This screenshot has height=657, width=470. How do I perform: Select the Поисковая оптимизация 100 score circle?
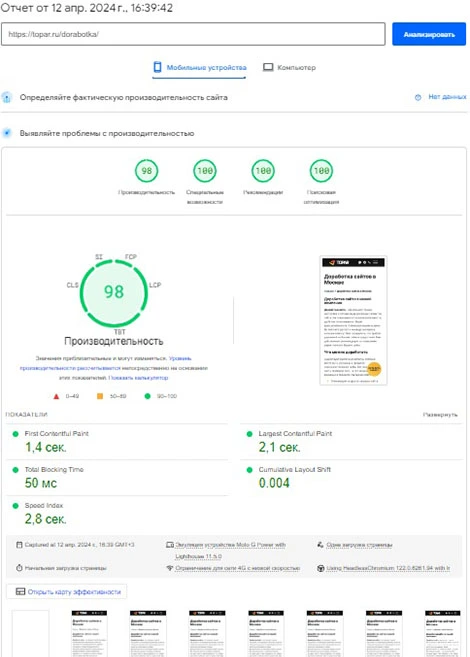pyautogui.click(x=321, y=171)
